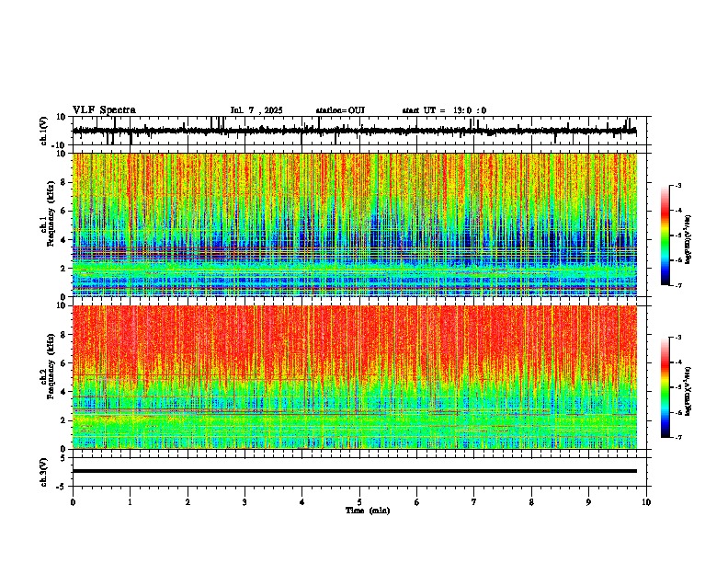Click time axis tick label 5
The height and width of the screenshot is (563, 728).
tap(359, 502)
